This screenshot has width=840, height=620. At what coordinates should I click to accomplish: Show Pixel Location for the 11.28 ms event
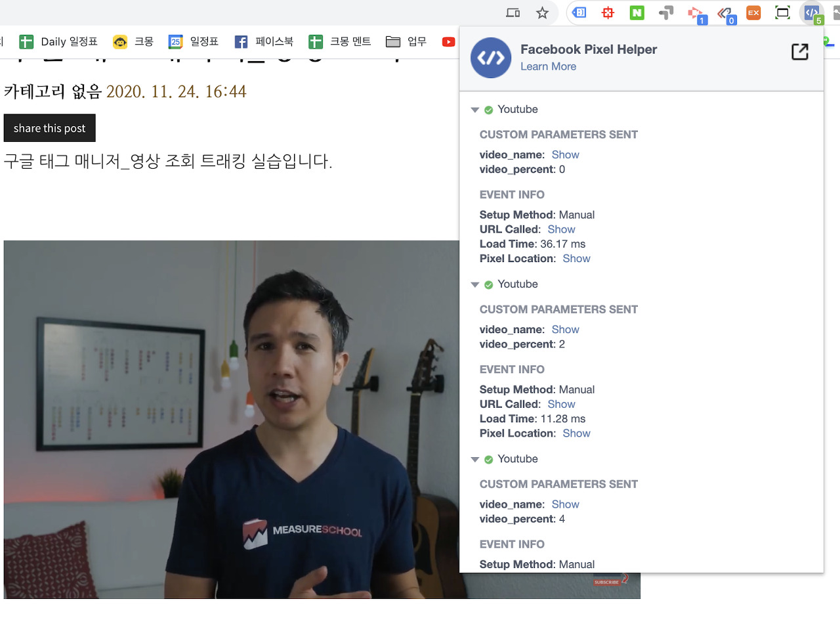click(576, 433)
